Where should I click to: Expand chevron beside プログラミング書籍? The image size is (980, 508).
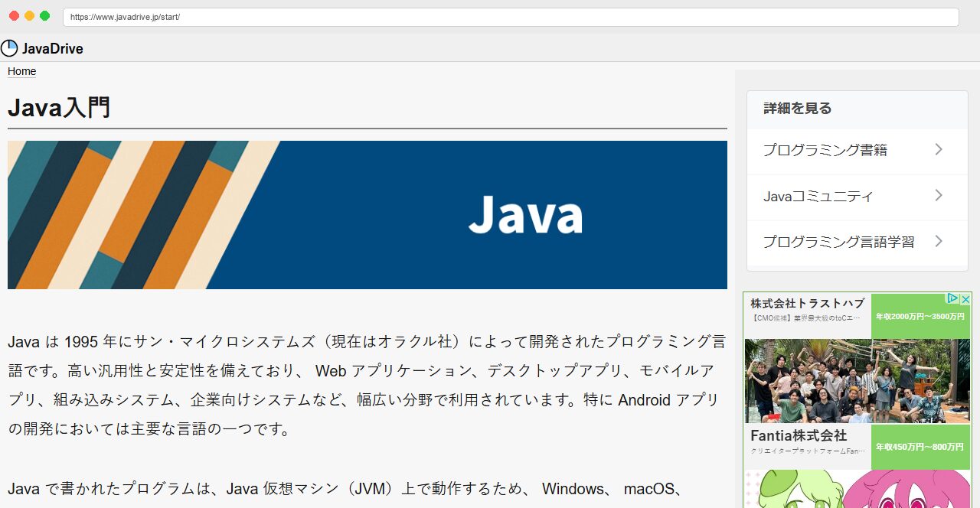(x=939, y=149)
